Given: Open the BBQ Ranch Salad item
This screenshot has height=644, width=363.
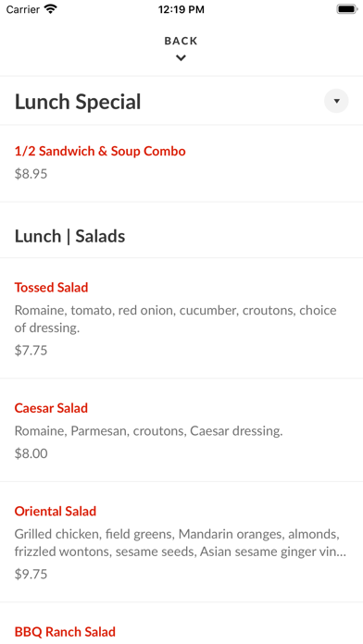Looking at the screenshot, I should click(65, 632).
